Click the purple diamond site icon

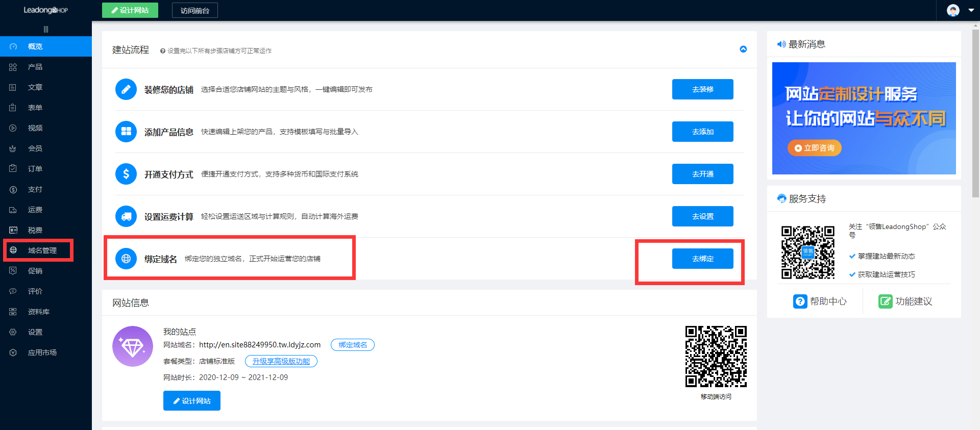click(x=133, y=347)
